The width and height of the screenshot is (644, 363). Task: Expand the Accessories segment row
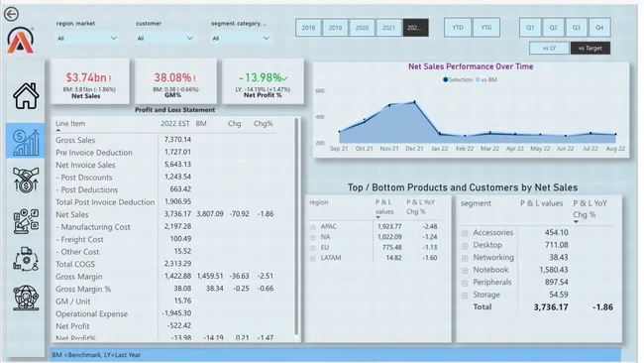tap(465, 233)
